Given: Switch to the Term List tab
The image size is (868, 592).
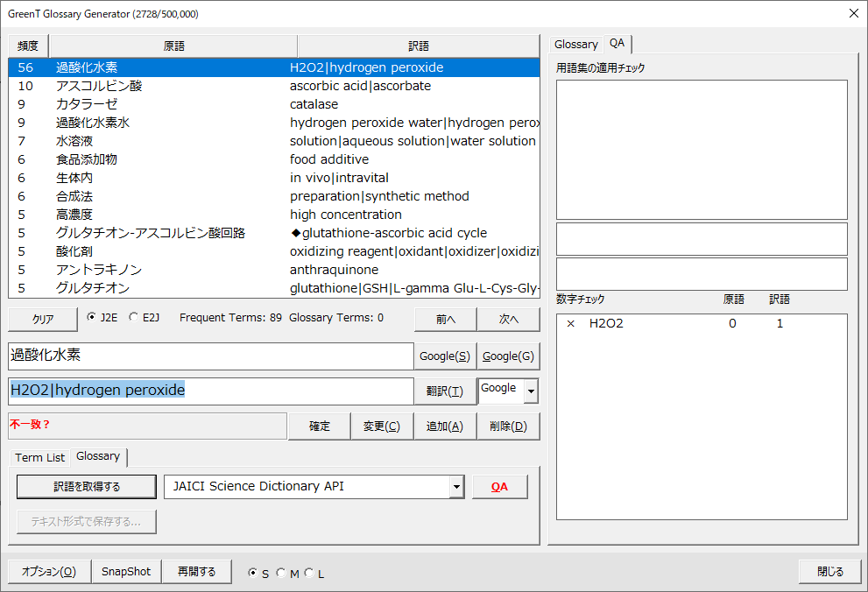Looking at the screenshot, I should click(39, 457).
